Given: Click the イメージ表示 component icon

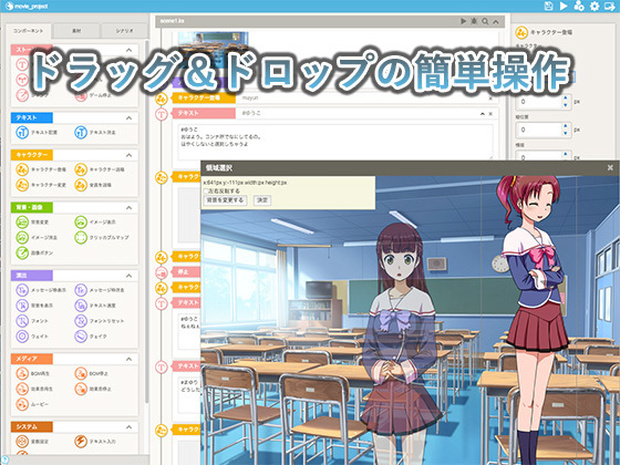Looking at the screenshot, I should coord(81,222).
